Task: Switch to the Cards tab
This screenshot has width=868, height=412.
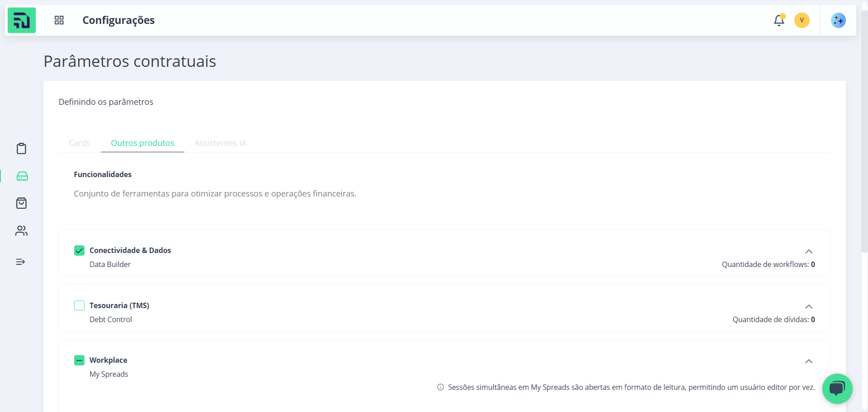Action: pos(80,143)
